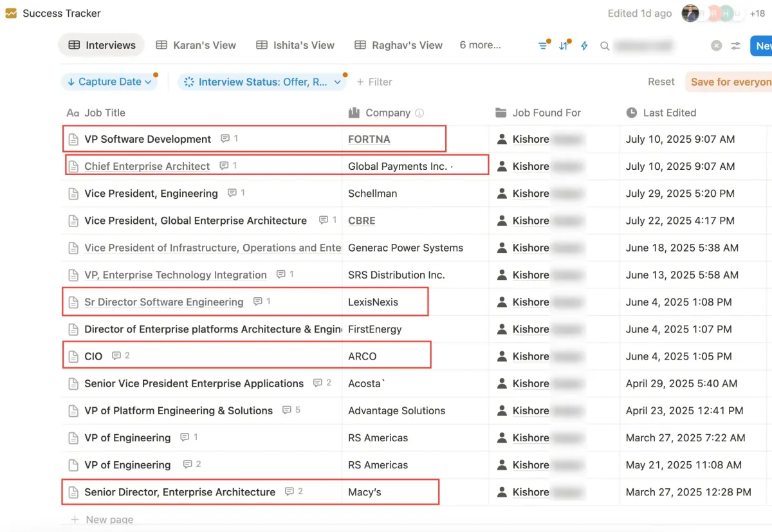Switch to Raghav's View tab
This screenshot has width=772, height=532.
[399, 45]
